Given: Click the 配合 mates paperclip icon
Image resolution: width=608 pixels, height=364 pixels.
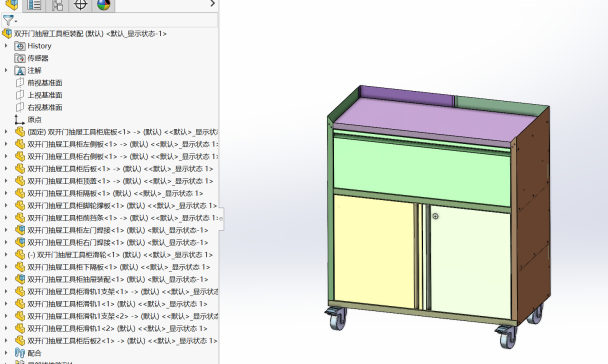Looking at the screenshot, I should [x=20, y=353].
